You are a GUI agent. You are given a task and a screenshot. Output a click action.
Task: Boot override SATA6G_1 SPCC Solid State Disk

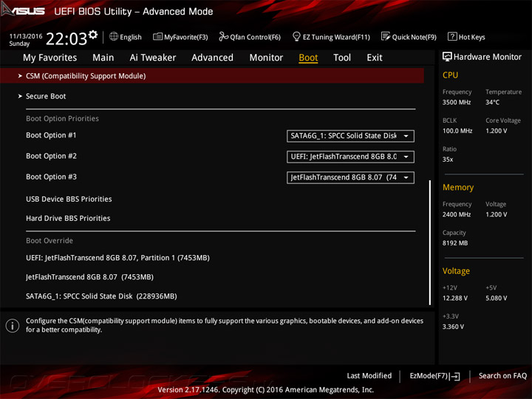click(x=101, y=296)
